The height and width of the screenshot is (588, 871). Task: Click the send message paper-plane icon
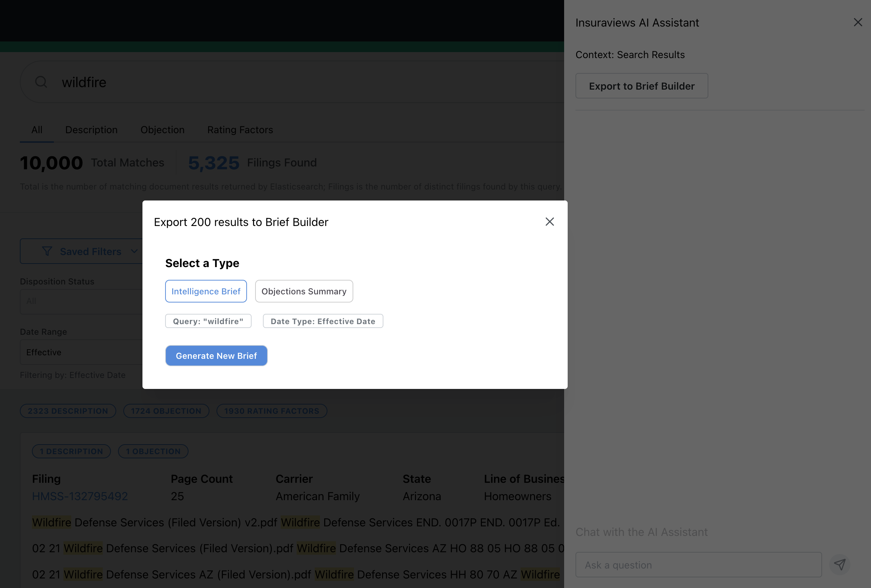click(x=839, y=564)
